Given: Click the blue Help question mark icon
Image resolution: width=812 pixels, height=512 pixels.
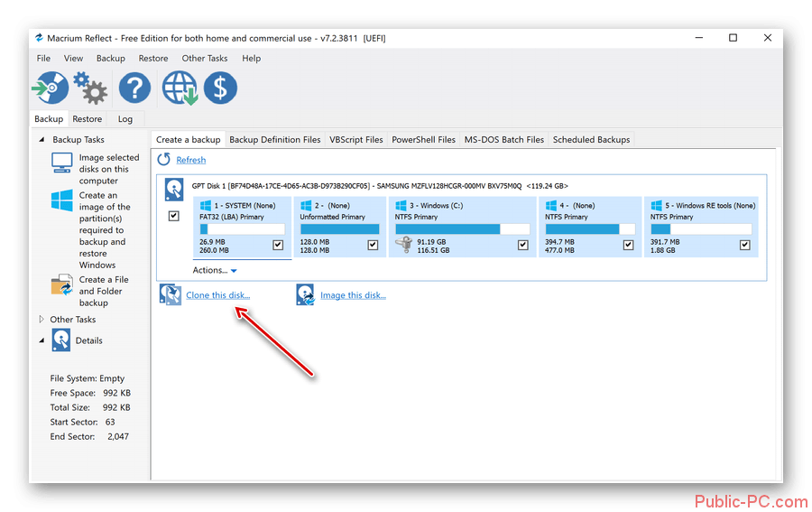Looking at the screenshot, I should pyautogui.click(x=134, y=88).
